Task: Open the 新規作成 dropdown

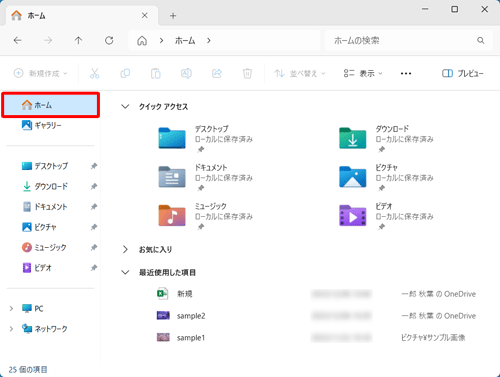Action: click(40, 73)
